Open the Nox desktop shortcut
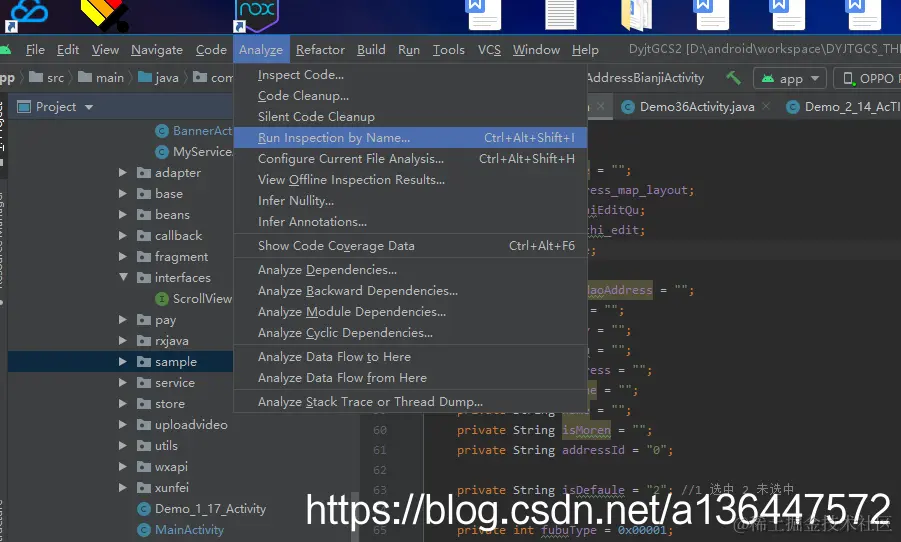Viewport: 901px width, 542px height. [256, 16]
